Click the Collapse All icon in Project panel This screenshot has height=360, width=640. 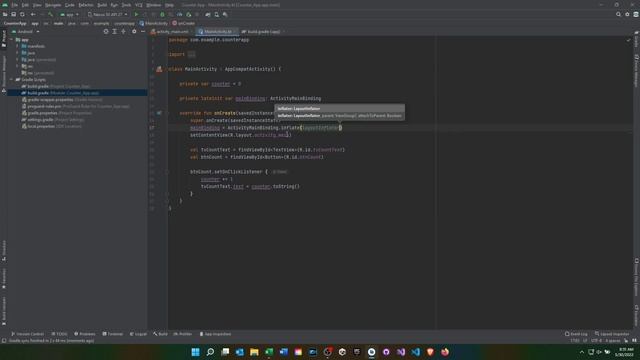[123, 31]
